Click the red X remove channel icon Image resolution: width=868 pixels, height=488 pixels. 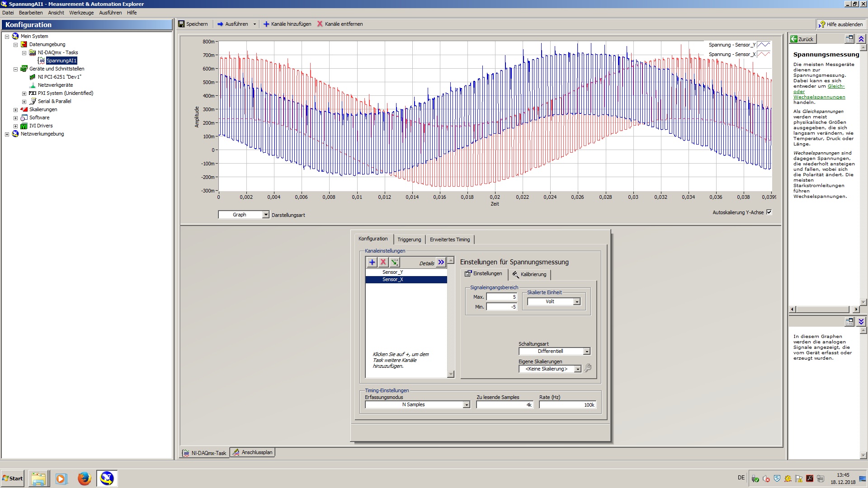click(383, 262)
